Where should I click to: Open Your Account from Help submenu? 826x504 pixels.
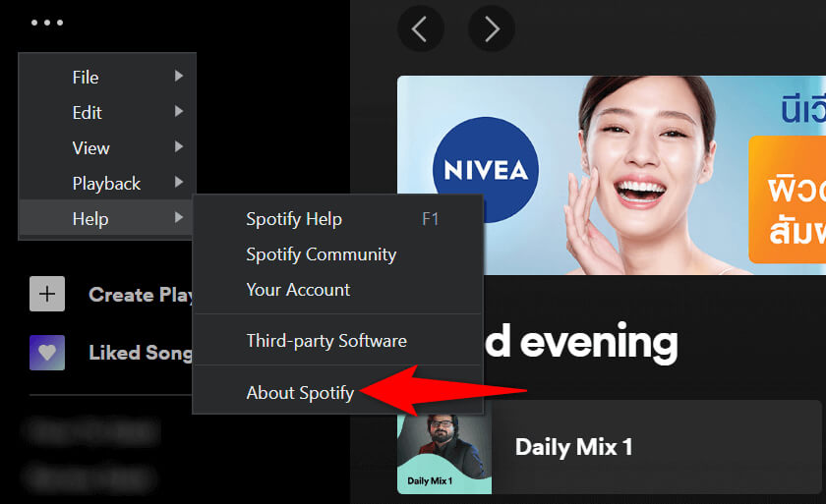[337, 290]
